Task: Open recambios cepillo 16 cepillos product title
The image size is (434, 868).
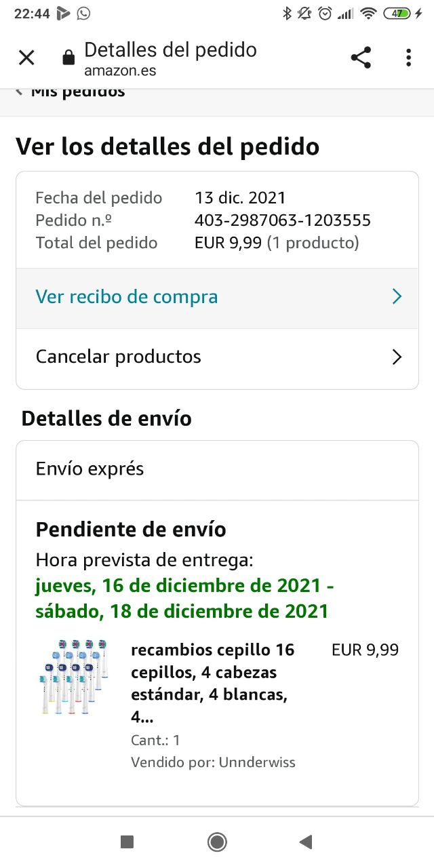Action: (213, 684)
